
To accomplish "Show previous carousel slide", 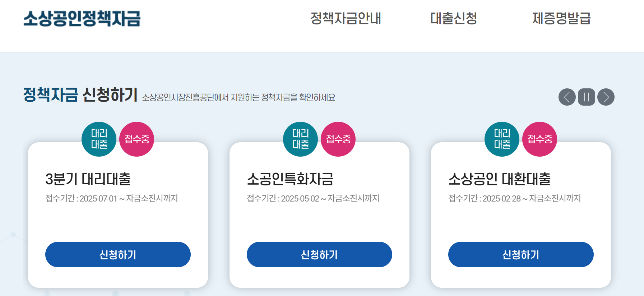I will point(567,97).
